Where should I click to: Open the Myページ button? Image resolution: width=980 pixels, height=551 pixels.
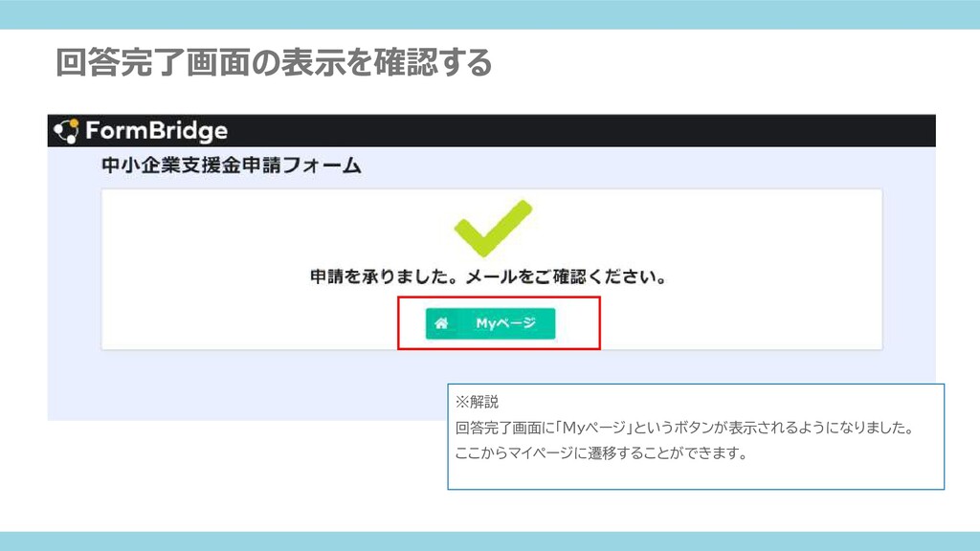click(x=490, y=323)
